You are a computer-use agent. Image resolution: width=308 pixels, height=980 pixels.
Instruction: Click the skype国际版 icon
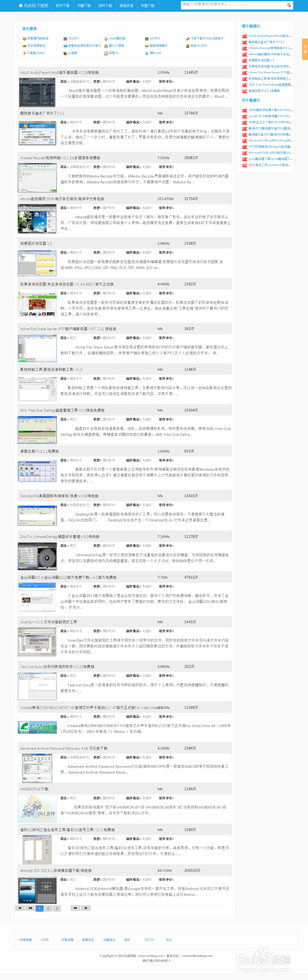click(106, 39)
